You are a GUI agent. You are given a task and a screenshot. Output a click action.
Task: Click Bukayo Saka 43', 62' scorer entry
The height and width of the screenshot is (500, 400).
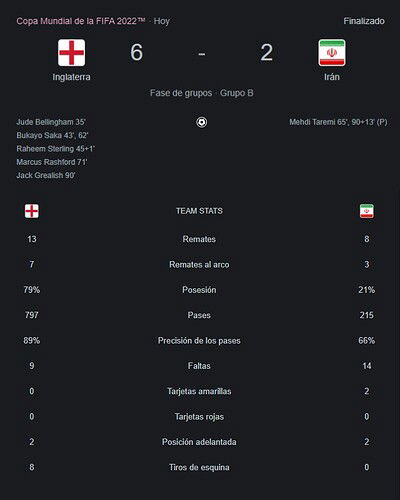tap(52, 135)
